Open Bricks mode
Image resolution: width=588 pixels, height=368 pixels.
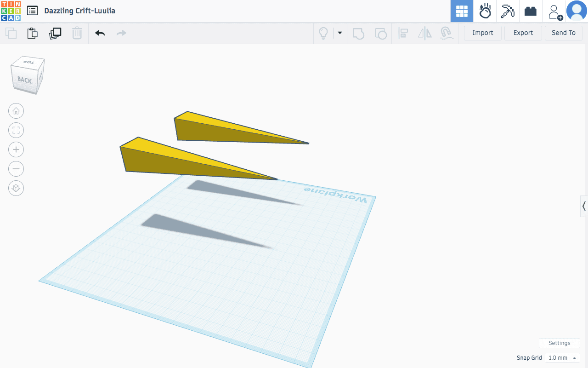tap(531, 11)
